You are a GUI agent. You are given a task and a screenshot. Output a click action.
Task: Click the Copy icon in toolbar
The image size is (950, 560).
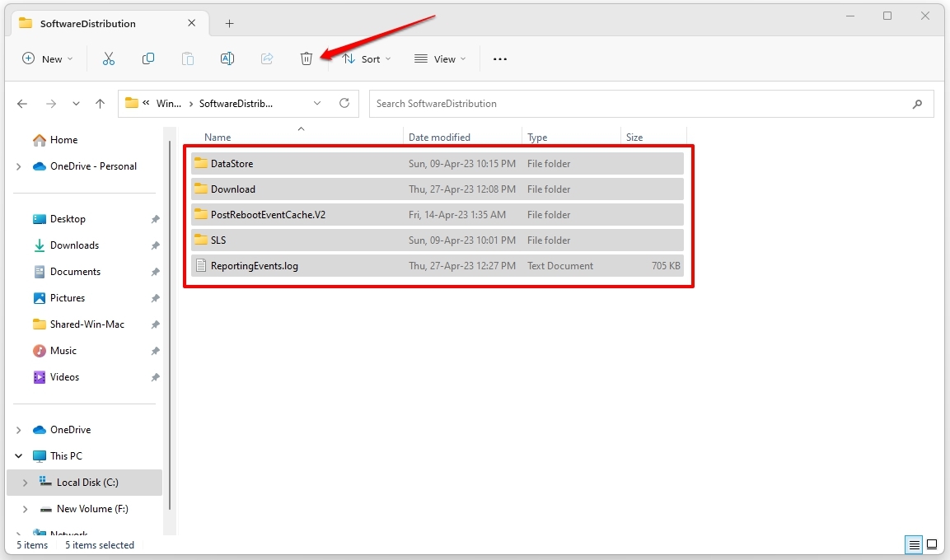click(x=147, y=58)
